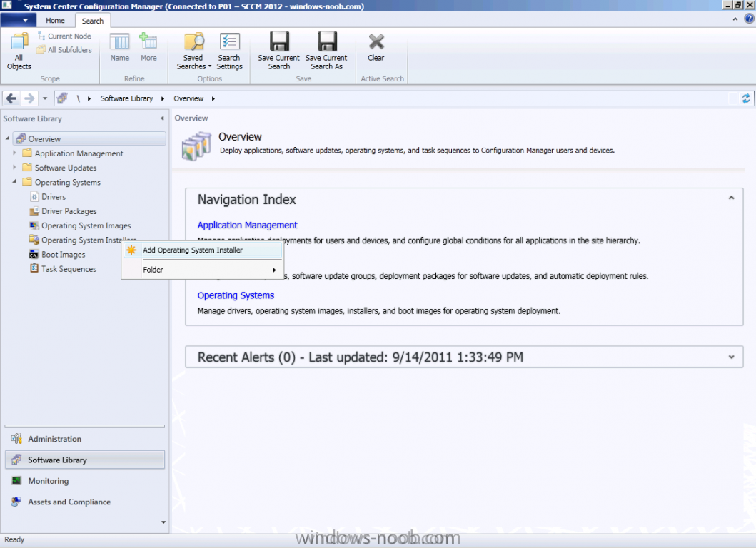Image resolution: width=756 pixels, height=548 pixels.
Task: Switch to the Administration workspace
Action: (84, 439)
